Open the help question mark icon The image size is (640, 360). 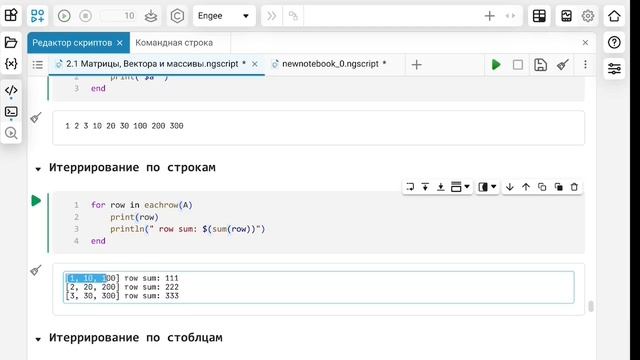(x=614, y=42)
